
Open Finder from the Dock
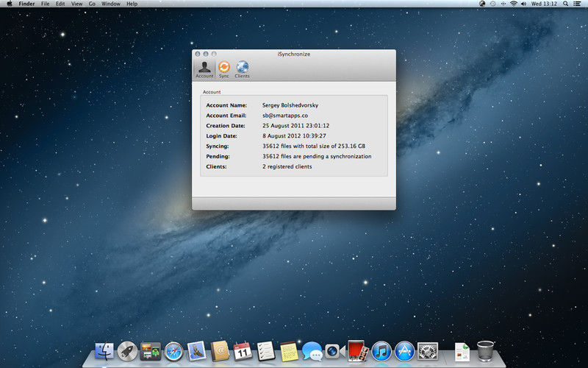[104, 352]
